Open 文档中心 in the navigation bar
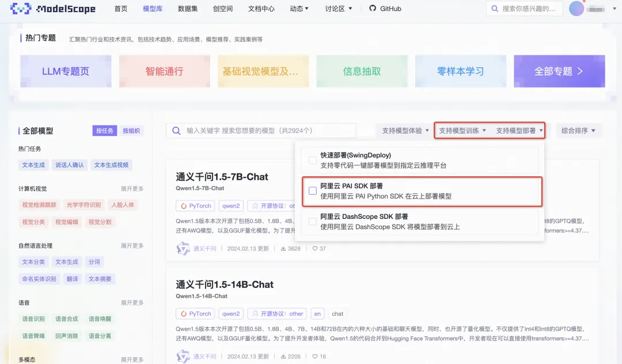Viewport: 622px width, 364px height. pos(261,8)
